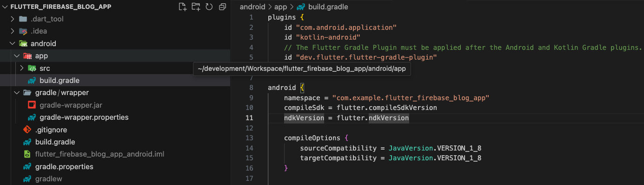The height and width of the screenshot is (185, 644).
Task: Open the gradlew file
Action: click(115, 179)
